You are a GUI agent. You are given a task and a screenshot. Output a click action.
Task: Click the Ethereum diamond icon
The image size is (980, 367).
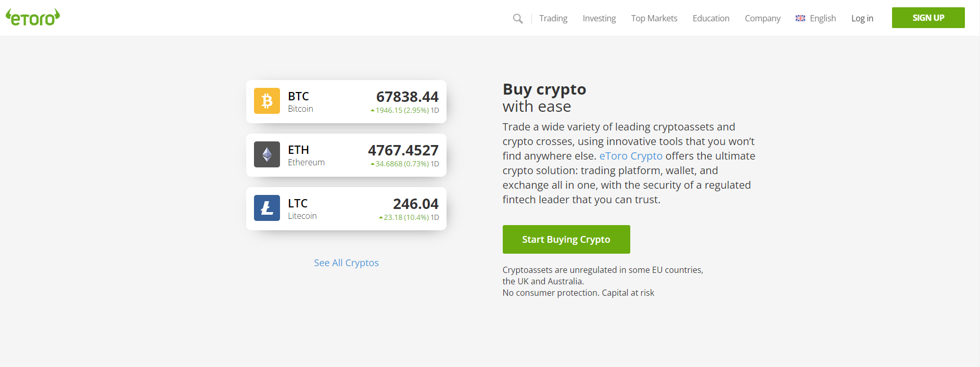pos(267,154)
